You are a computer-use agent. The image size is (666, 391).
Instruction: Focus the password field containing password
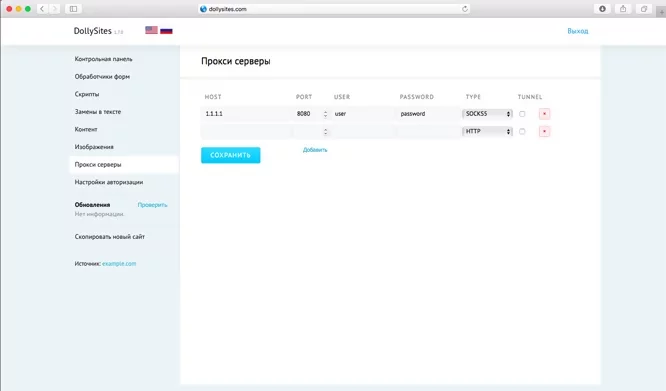point(428,114)
